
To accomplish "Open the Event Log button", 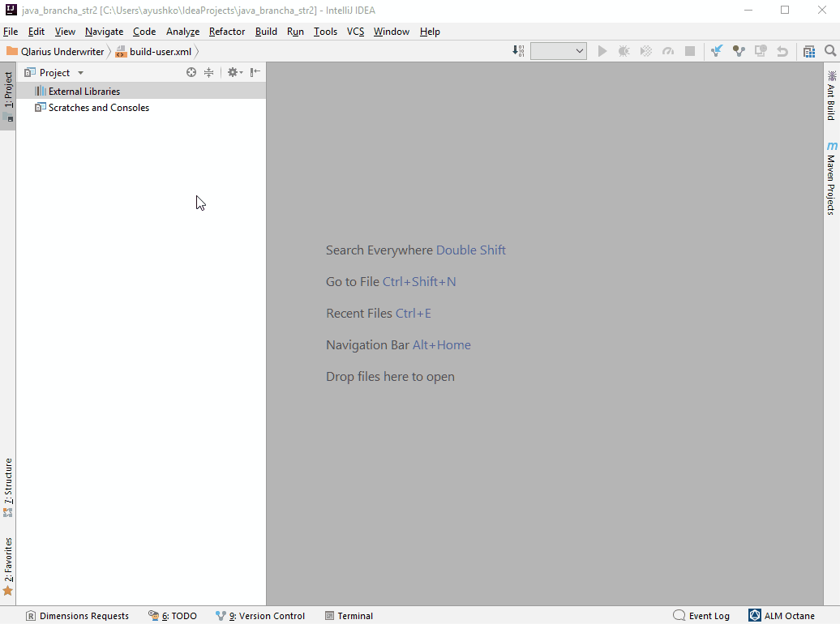I will [x=701, y=616].
